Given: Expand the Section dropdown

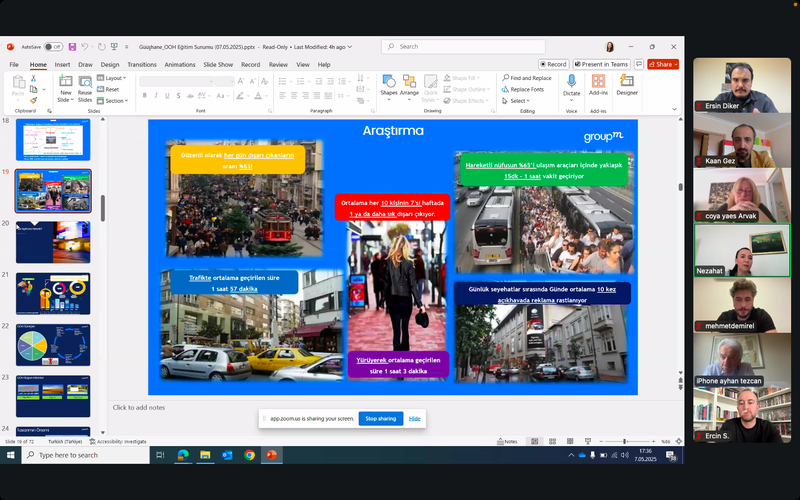Looking at the screenshot, I should click(113, 101).
